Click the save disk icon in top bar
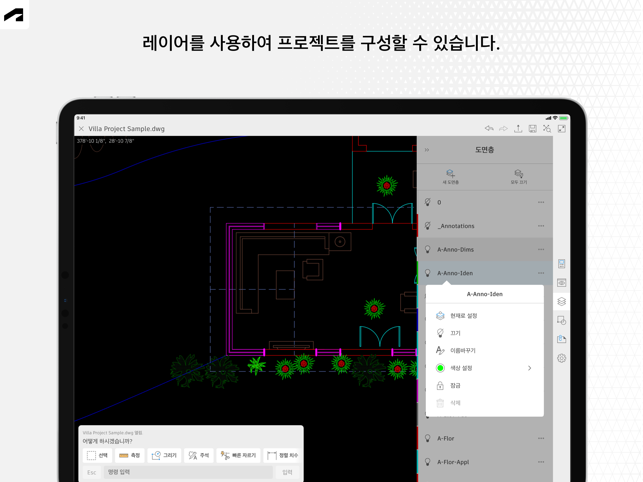The width and height of the screenshot is (643, 482). [x=532, y=128]
